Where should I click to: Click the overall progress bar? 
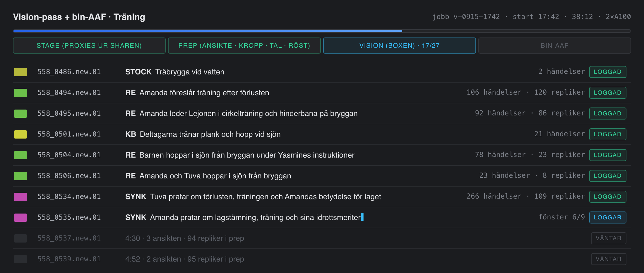click(322, 31)
